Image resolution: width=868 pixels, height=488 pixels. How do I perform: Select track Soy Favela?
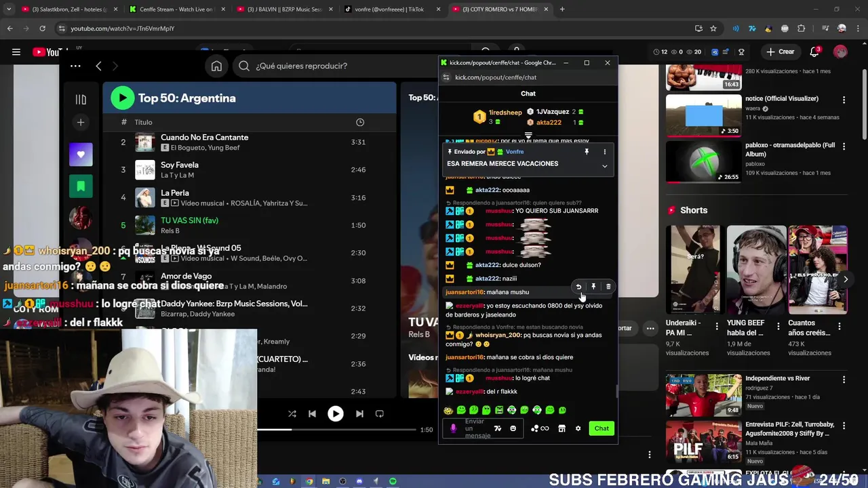[180, 165]
